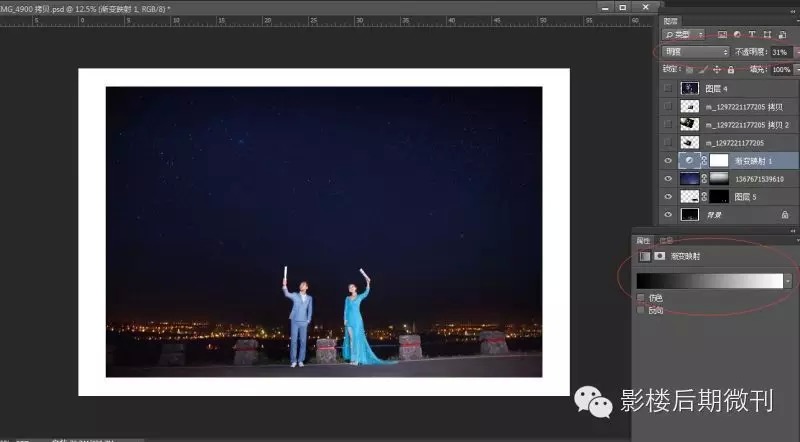This screenshot has width=800, height=442.
Task: Click the lock all padlock icon
Action: (x=731, y=69)
